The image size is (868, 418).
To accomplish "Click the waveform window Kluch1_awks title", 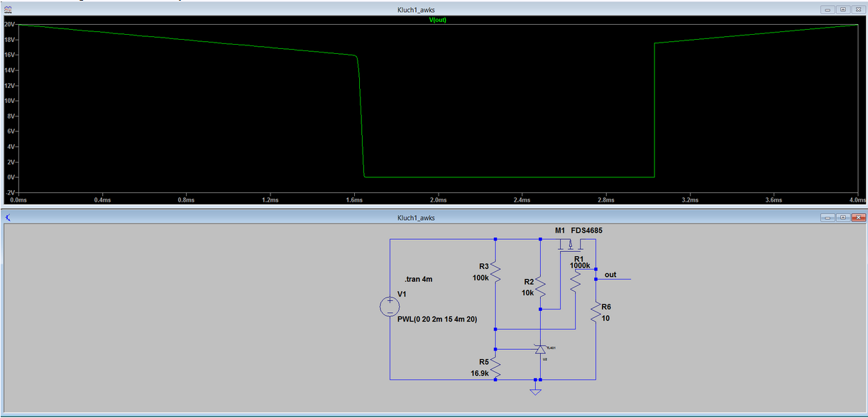I will (x=417, y=10).
